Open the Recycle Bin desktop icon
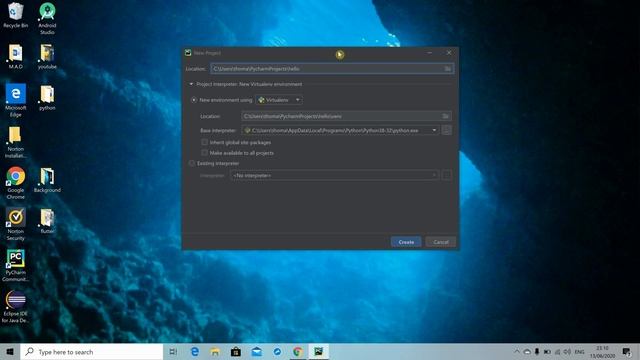 (16, 15)
